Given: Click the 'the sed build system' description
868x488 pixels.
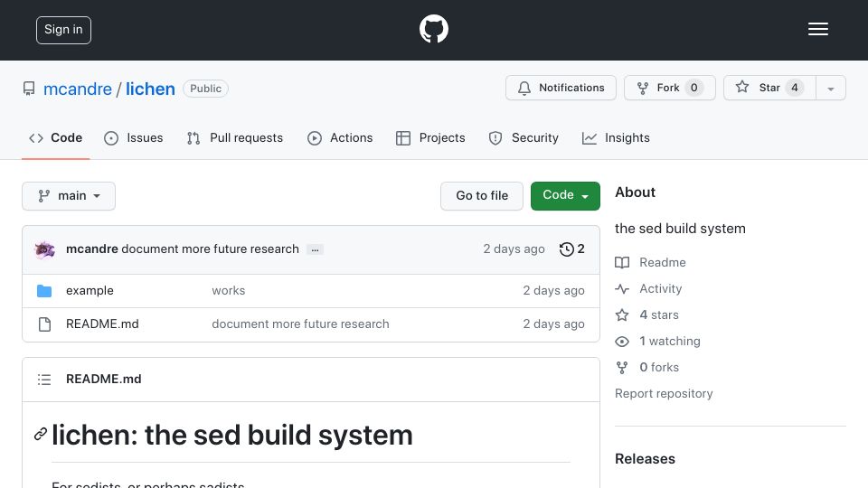Looking at the screenshot, I should (x=680, y=229).
